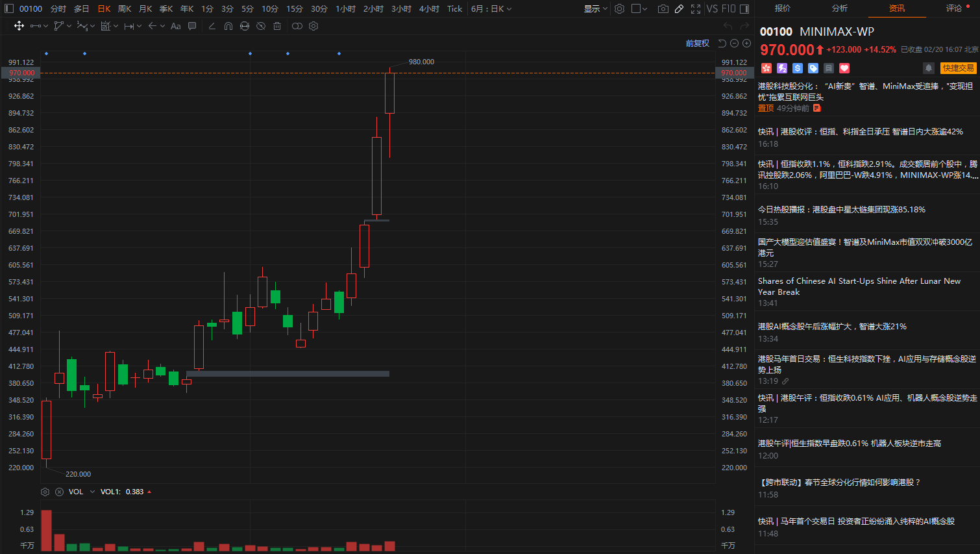Delete drawings with the trash icon
Screen dimensions: 980x554
(x=277, y=26)
